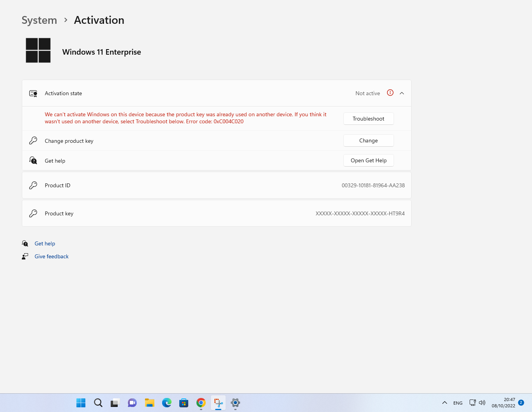This screenshot has width=532, height=412.
Task: Click the Get help row label in panel
Action: (55, 161)
